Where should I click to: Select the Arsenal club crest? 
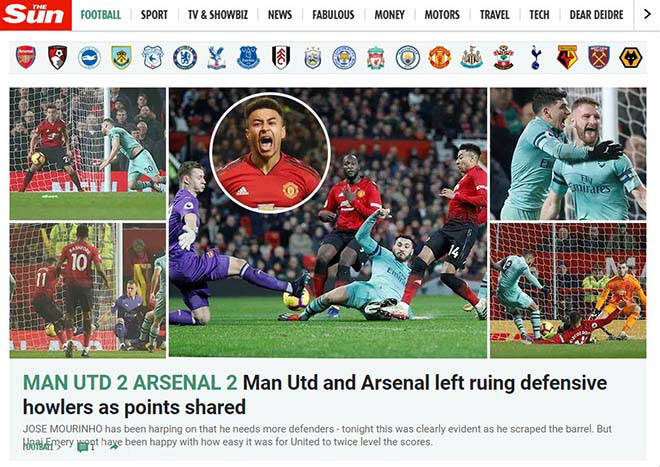[x=26, y=57]
